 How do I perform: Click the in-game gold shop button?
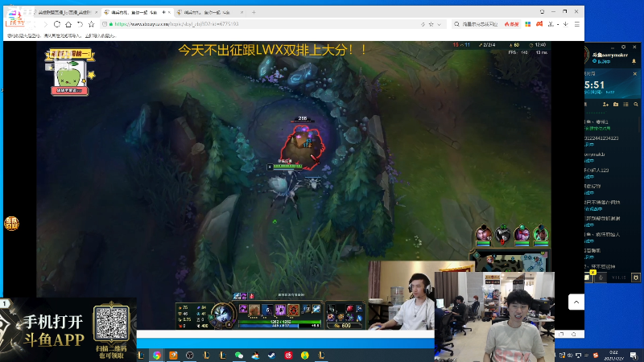345,326
